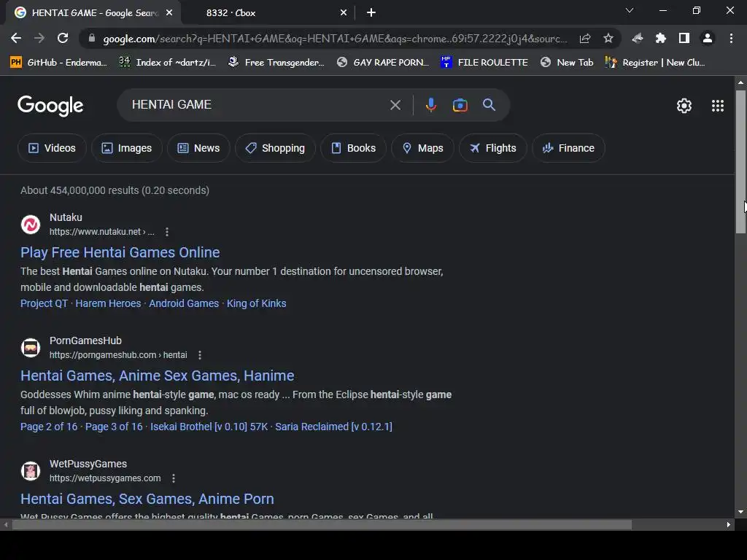Screen dimensions: 747x560
Task: Open the Google apps grid icon
Action: [718, 105]
